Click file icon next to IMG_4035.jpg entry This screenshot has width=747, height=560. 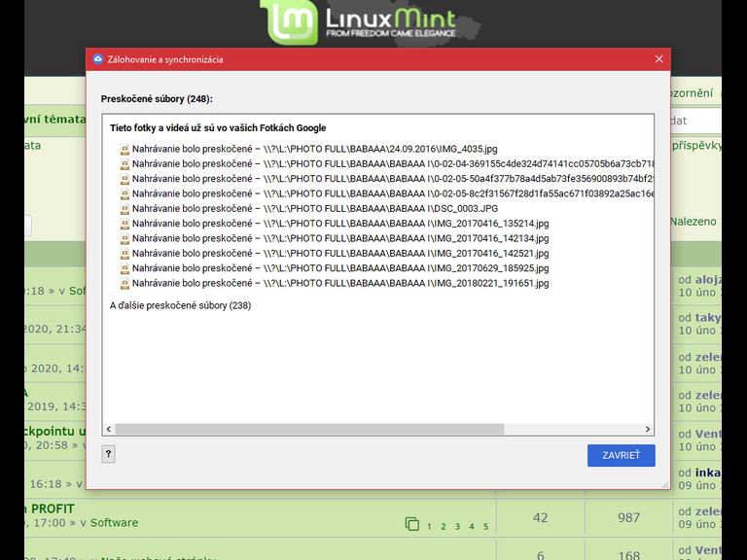click(124, 149)
